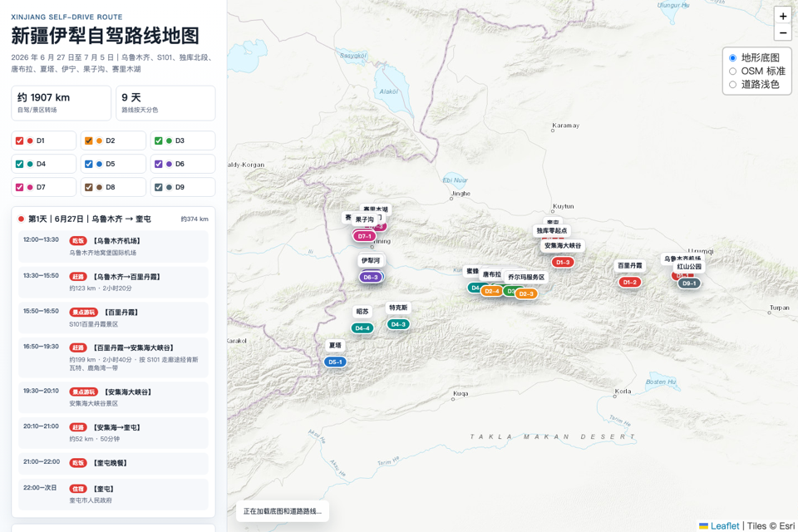This screenshot has height=532, width=798.
Task: Select the 【乌鲁木齐机场】 itinerary item
Action: pos(113,246)
